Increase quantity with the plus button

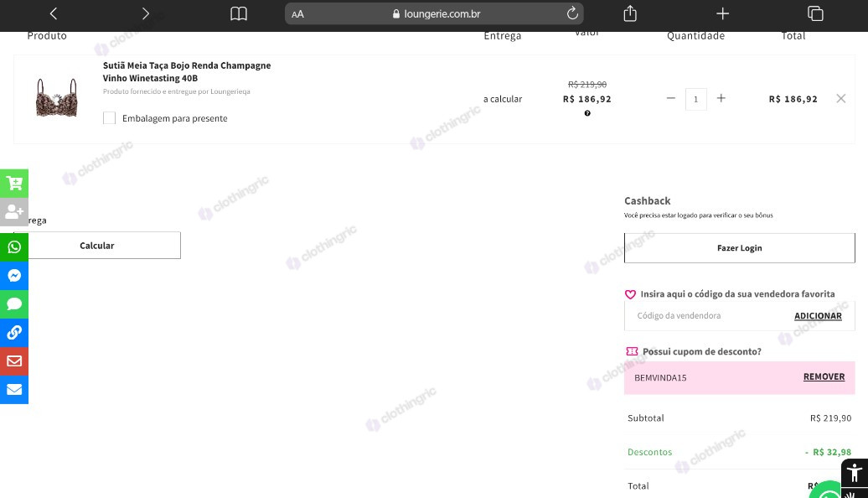pyautogui.click(x=721, y=99)
